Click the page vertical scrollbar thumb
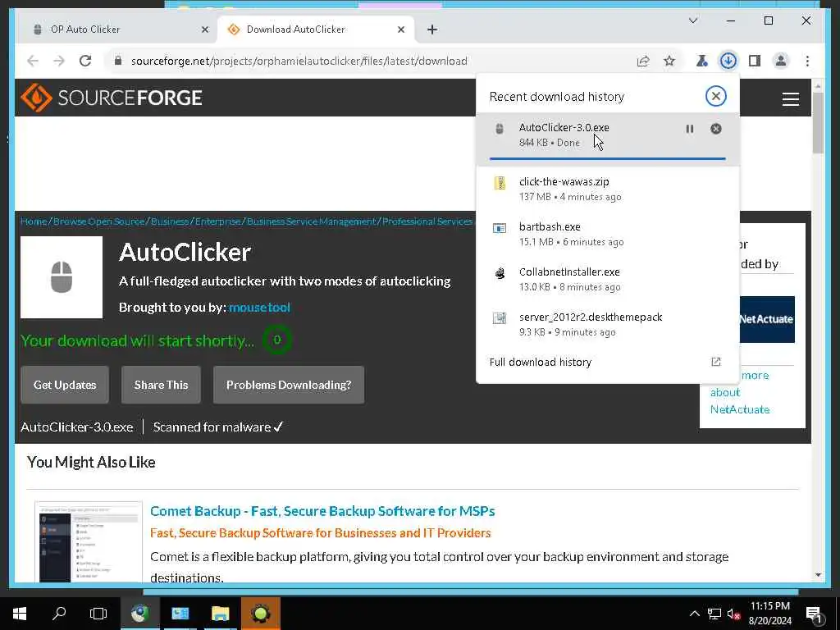 point(818,123)
